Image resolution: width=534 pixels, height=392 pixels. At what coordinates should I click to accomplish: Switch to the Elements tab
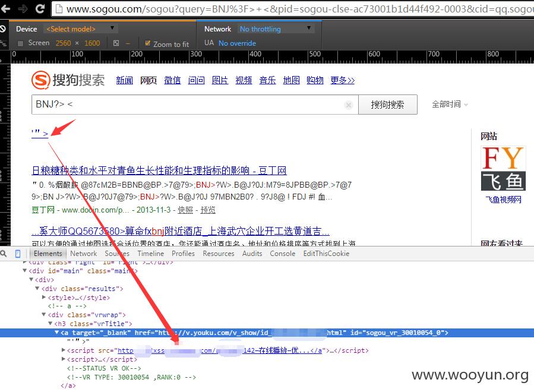pos(48,254)
